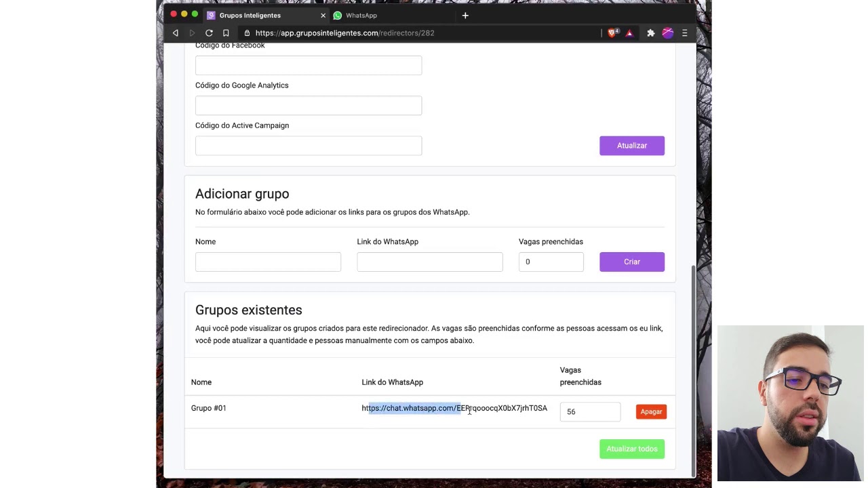Image resolution: width=868 pixels, height=488 pixels.
Task: Click the Atualizar todos button
Action: pyautogui.click(x=632, y=449)
